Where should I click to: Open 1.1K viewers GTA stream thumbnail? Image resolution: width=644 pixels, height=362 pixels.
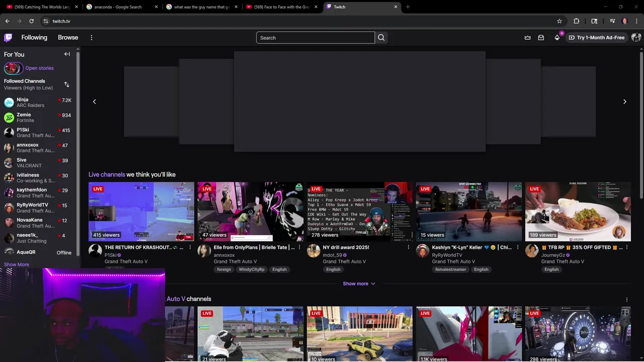(469, 334)
